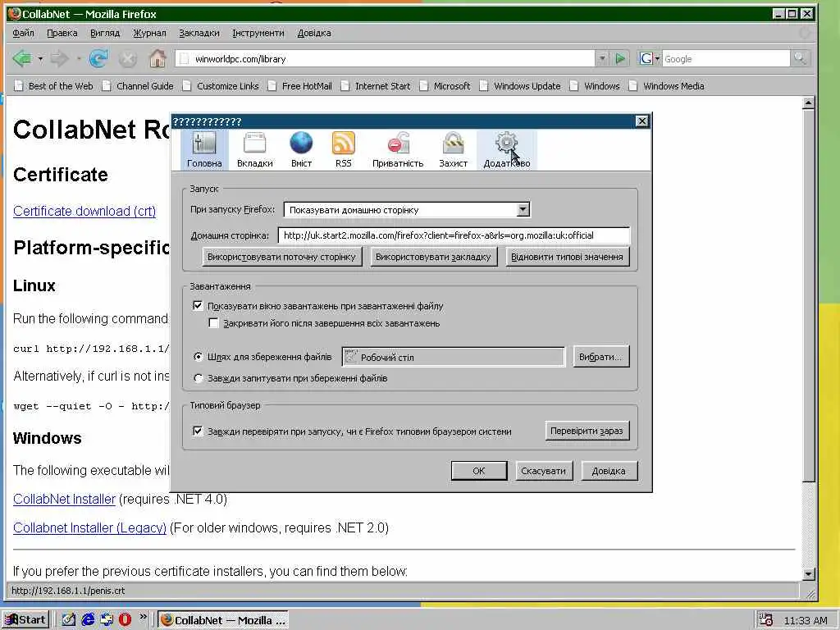Click the search magnifier button
Viewport: 840px width, 630px height.
click(x=800, y=58)
